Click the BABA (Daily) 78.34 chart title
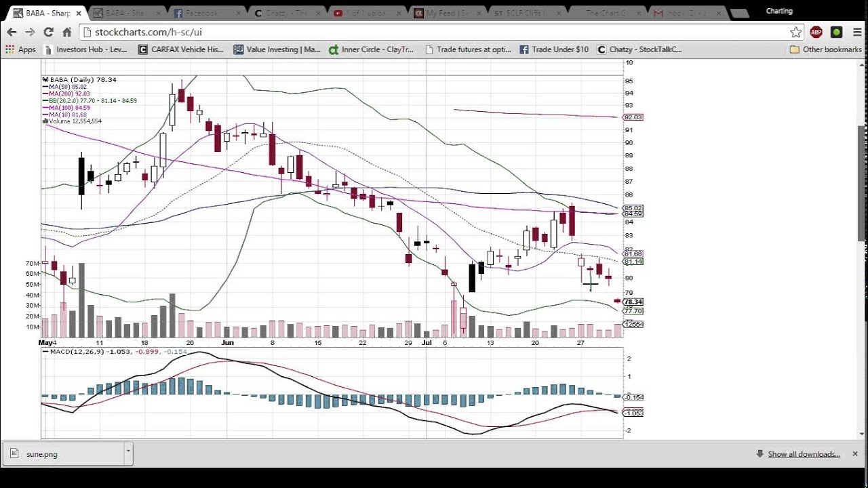868x488 pixels. (x=79, y=80)
